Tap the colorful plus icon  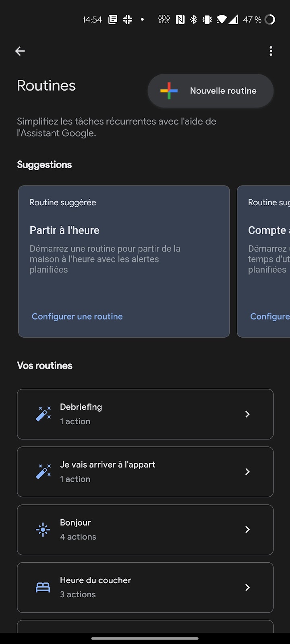(x=169, y=91)
